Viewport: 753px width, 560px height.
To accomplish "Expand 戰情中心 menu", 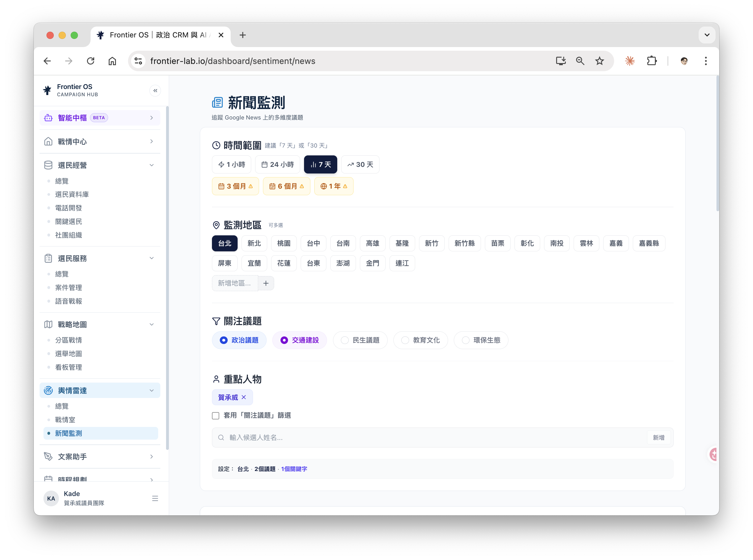I will coord(100,141).
